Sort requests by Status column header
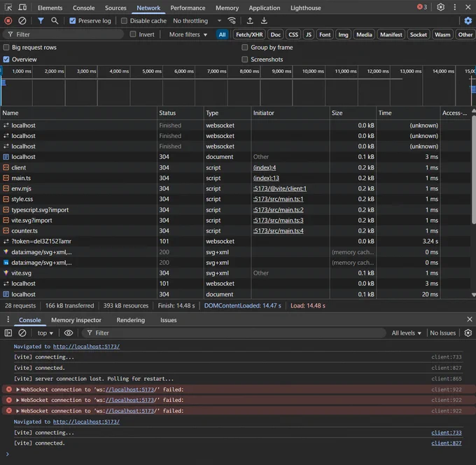 click(x=181, y=113)
